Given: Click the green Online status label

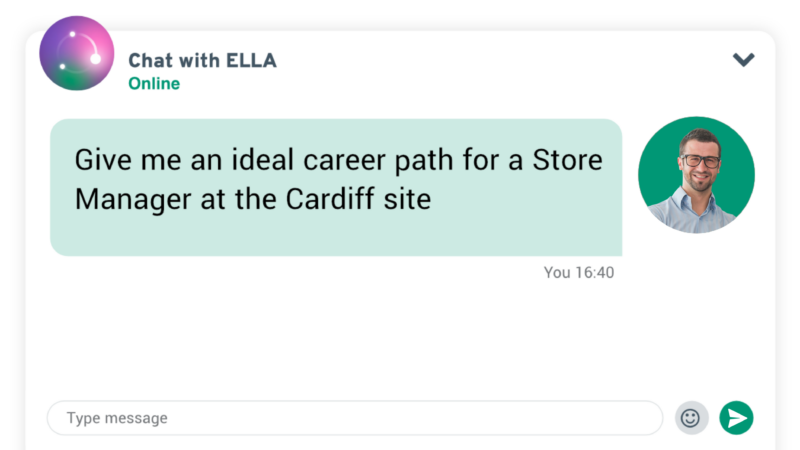Looking at the screenshot, I should point(154,83).
